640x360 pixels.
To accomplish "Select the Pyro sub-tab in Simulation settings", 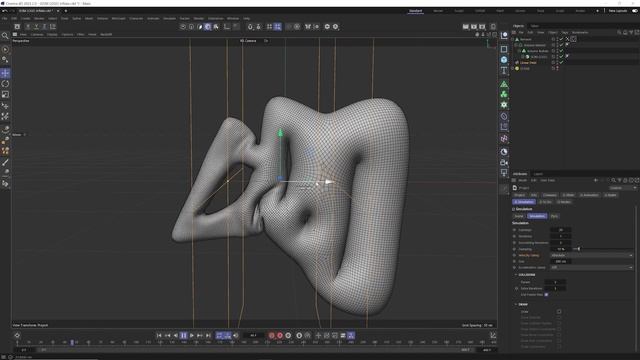I will coord(554,216).
